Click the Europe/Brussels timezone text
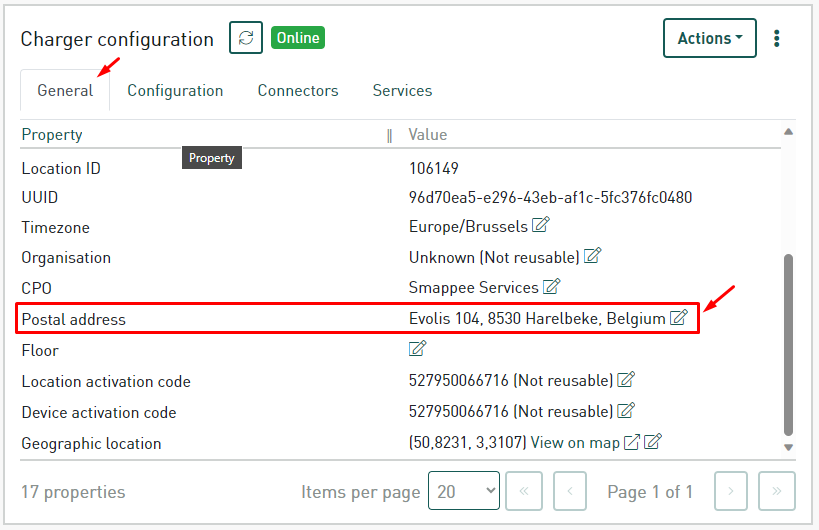 (x=468, y=227)
